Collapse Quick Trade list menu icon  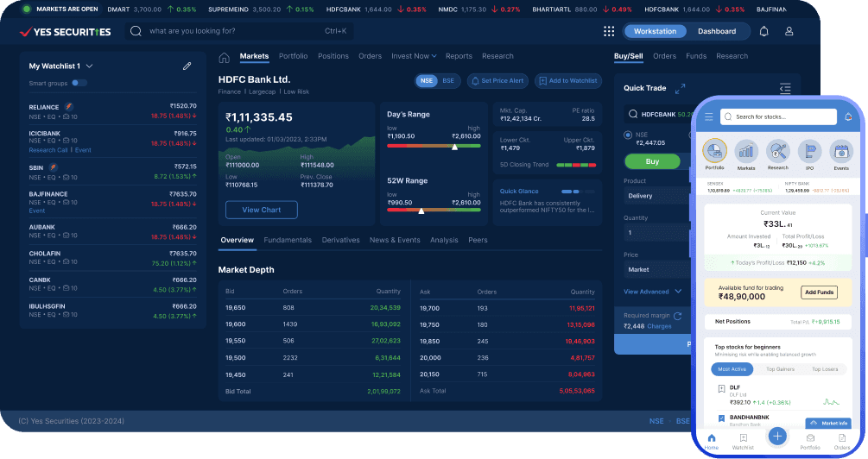tap(785, 89)
